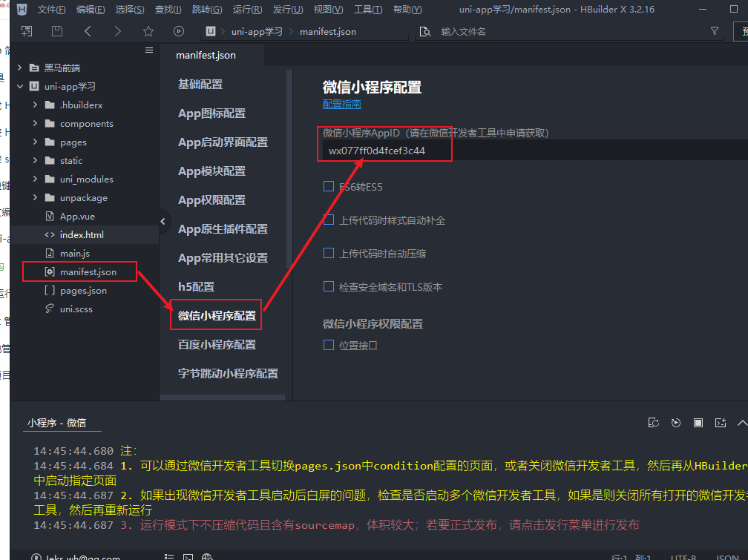This screenshot has width=748, height=560.
Task: Click the filter funnel icon
Action: point(715,31)
